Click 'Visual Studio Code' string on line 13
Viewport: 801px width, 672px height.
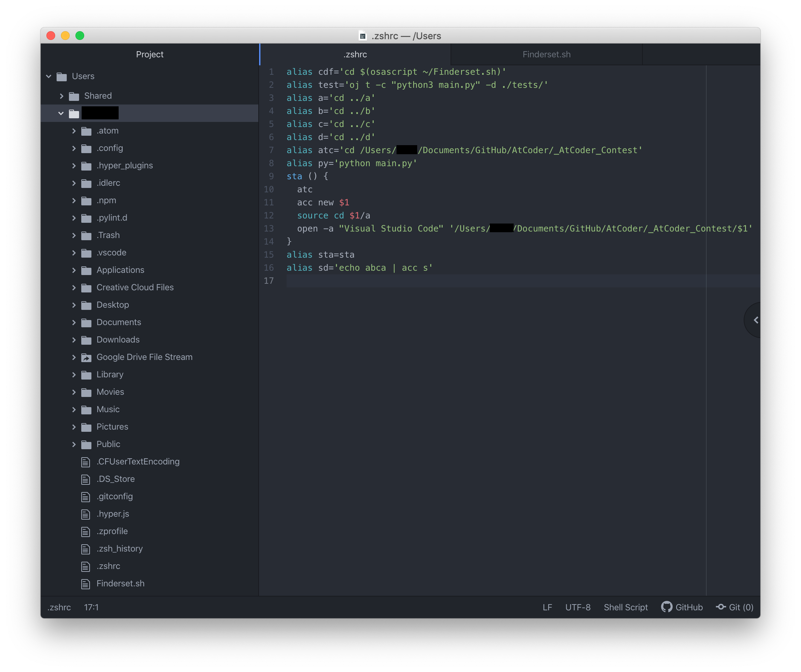(x=391, y=229)
